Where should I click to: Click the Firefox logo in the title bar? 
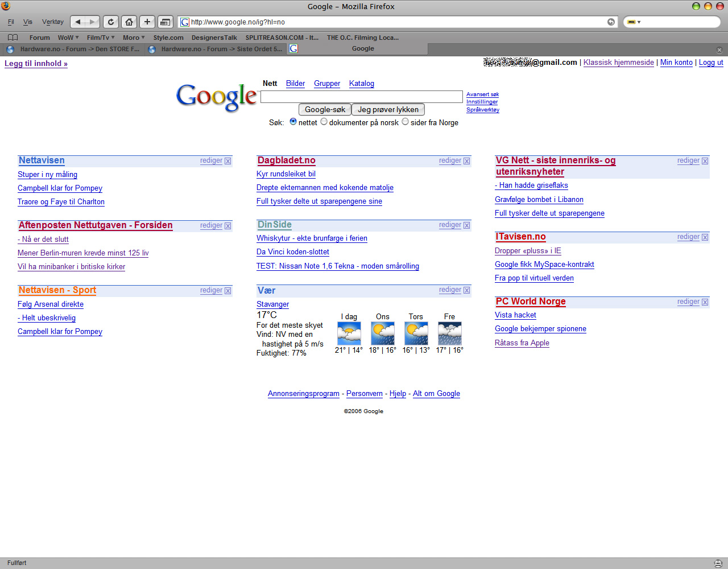[x=6, y=6]
